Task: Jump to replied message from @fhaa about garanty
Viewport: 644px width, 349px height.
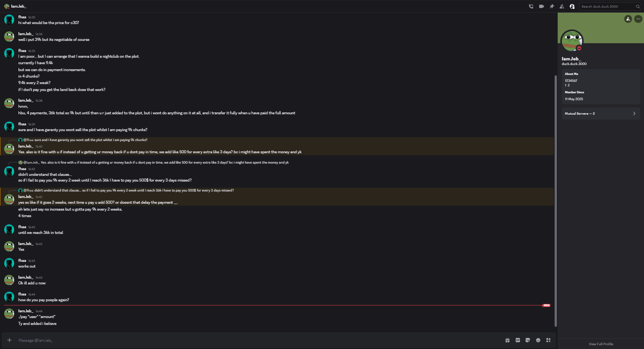Action: coord(91,140)
